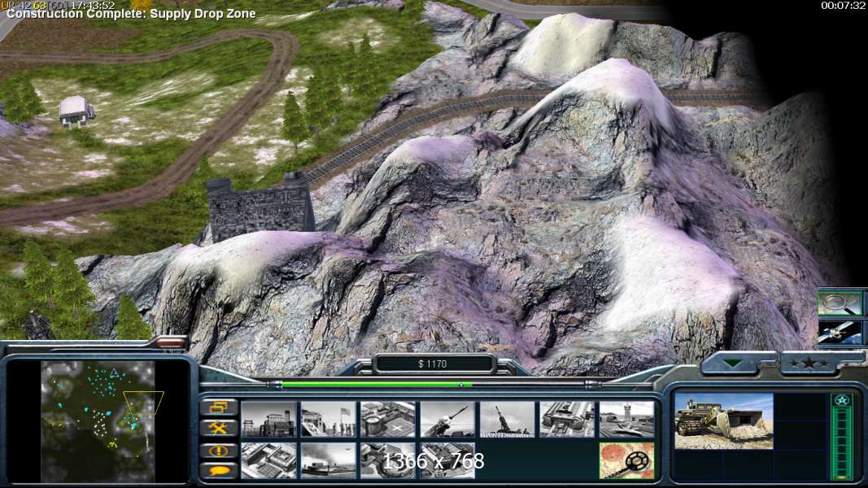Build the Cold Fusion Reactor power plant
Screen dimensions: 868x488
tap(268, 419)
